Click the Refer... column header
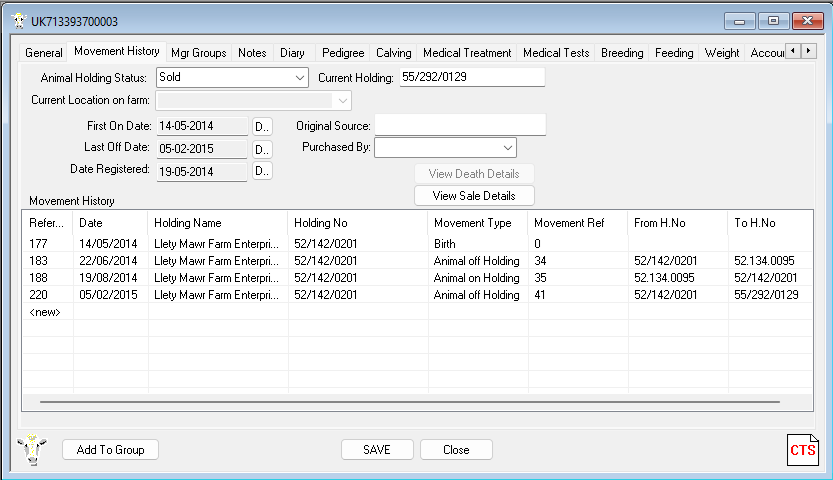This screenshot has height=480, width=833. 47,223
